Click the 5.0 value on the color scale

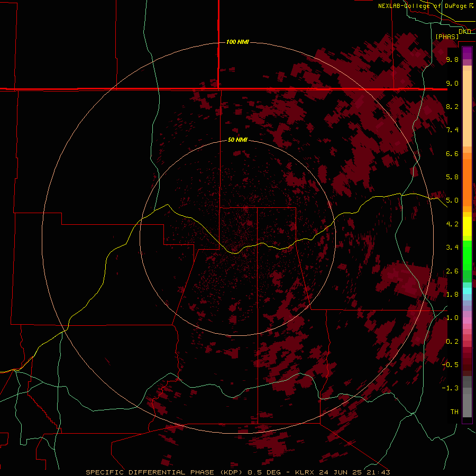tap(452, 200)
